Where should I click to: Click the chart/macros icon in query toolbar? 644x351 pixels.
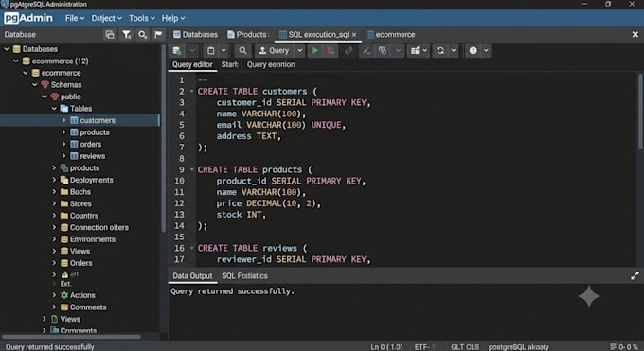(415, 50)
